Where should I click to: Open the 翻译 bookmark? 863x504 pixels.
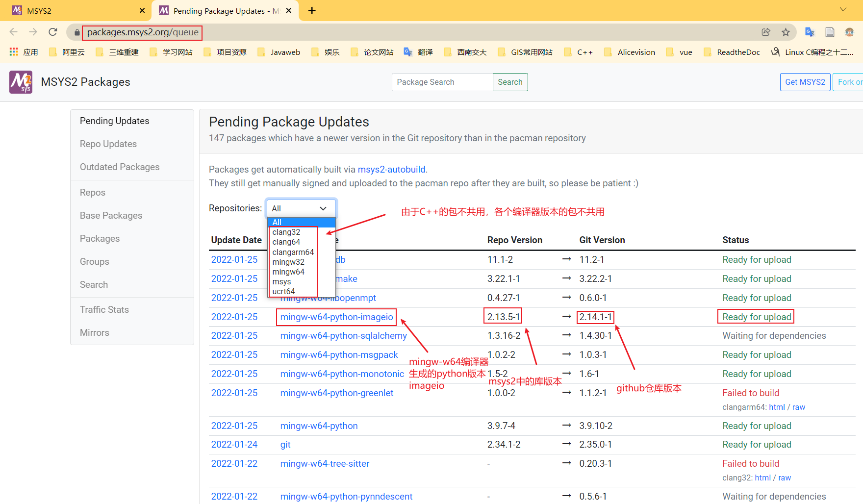(418, 52)
